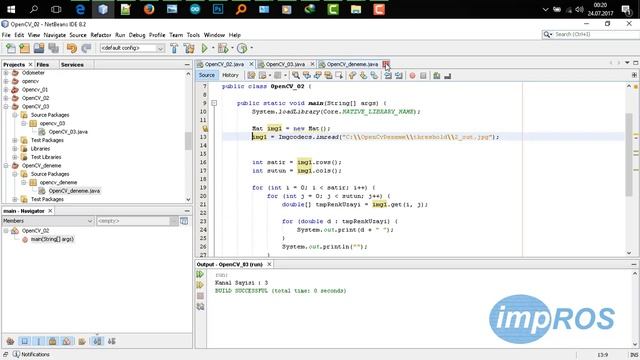Switch to the Services tab
Screen dimensions: 640x360
72,64
